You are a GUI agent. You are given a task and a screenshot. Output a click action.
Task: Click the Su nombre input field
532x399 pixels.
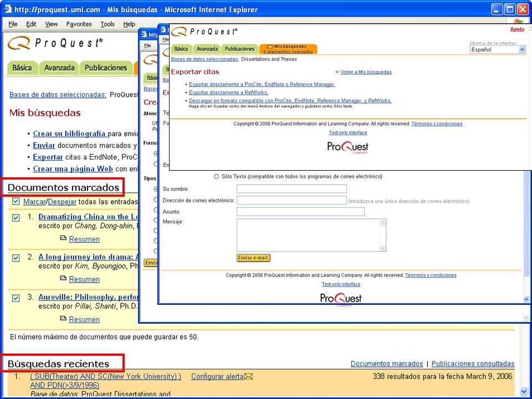291,189
